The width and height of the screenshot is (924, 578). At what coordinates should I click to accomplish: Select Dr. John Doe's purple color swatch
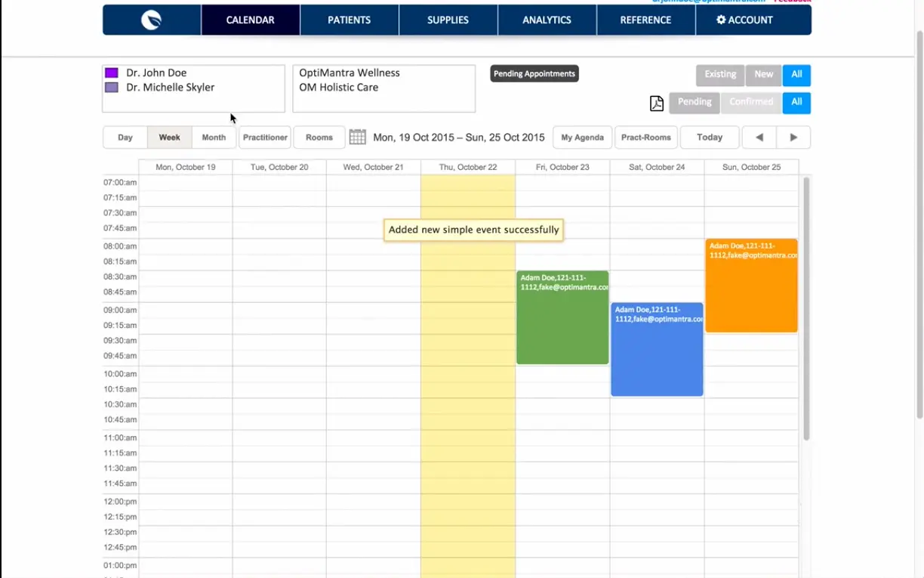coord(112,73)
